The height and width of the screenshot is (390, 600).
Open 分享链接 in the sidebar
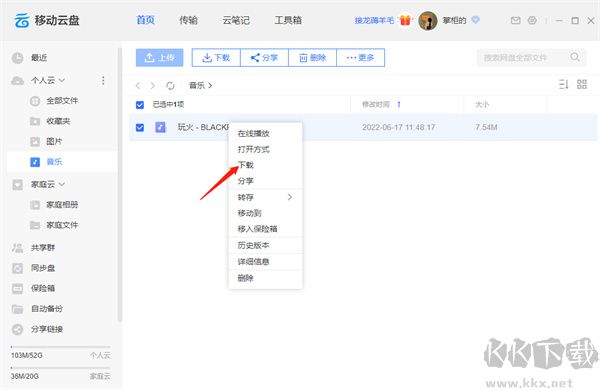(x=47, y=329)
